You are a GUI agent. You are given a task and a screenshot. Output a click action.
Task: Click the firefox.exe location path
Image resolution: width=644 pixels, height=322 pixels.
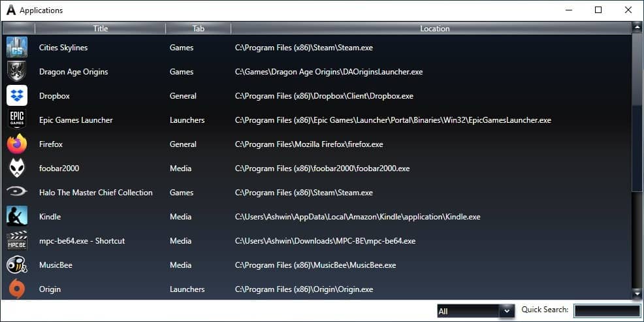pyautogui.click(x=309, y=144)
